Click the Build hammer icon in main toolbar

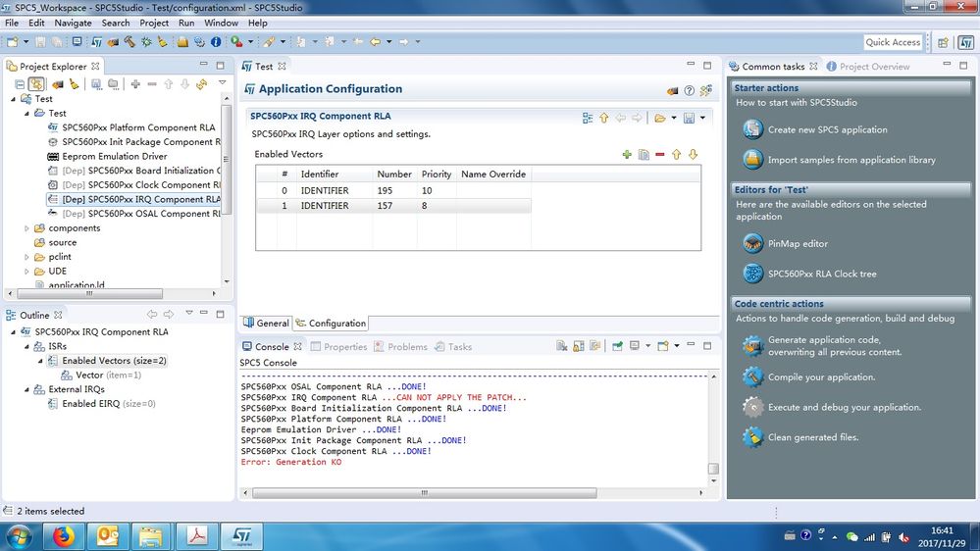129,42
